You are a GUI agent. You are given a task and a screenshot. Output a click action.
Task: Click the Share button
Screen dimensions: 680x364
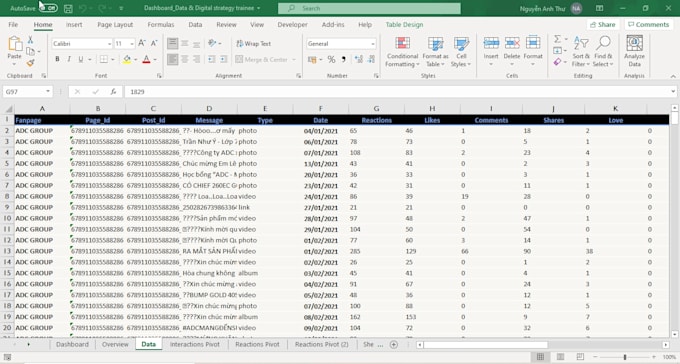tap(602, 24)
